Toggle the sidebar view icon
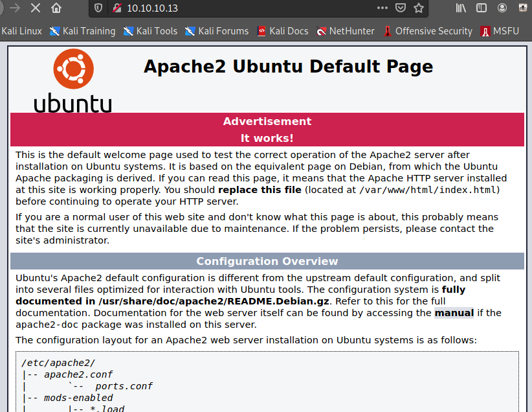 pyautogui.click(x=482, y=8)
